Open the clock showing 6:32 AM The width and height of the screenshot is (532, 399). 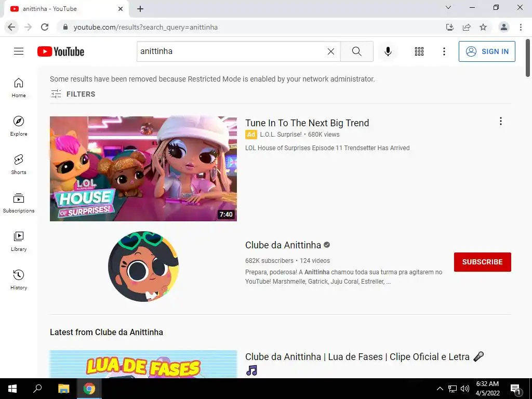[487, 389]
